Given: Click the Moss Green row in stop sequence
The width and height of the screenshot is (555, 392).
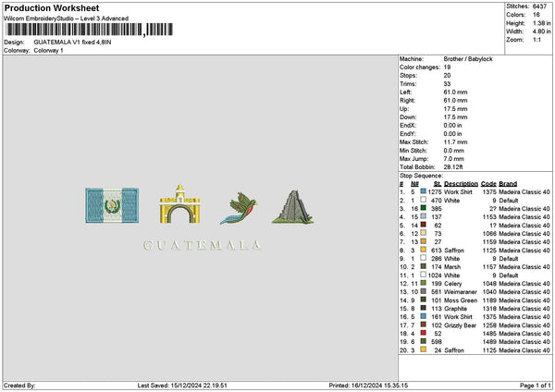Looking at the screenshot, I should pos(475,300).
